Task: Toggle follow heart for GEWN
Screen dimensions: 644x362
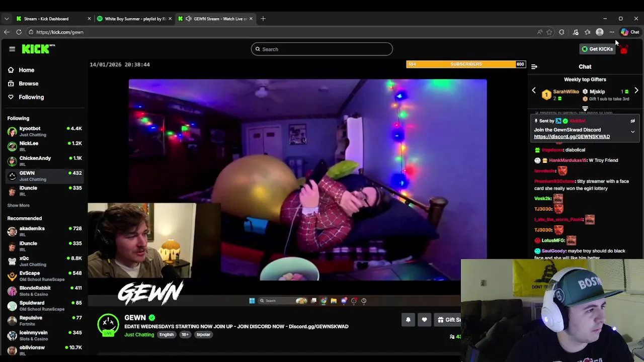Action: coord(424,320)
